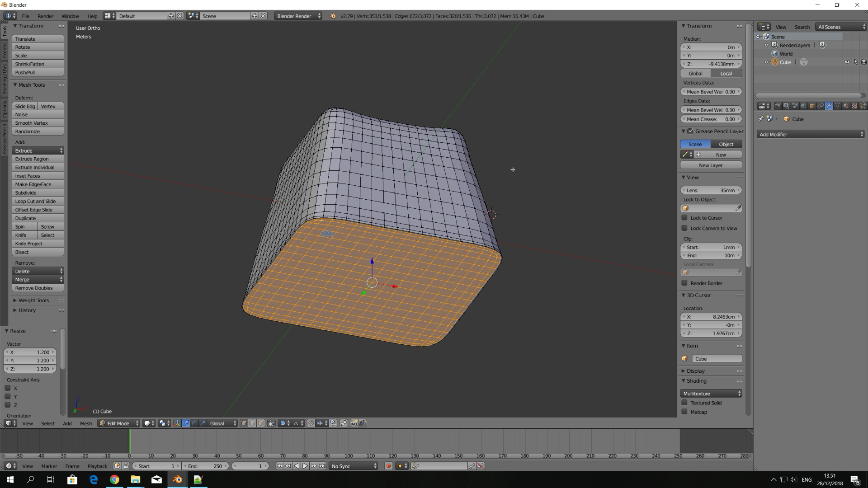Click the Mesh menu in the header
Screen dimensions: 868x488
tap(86, 423)
